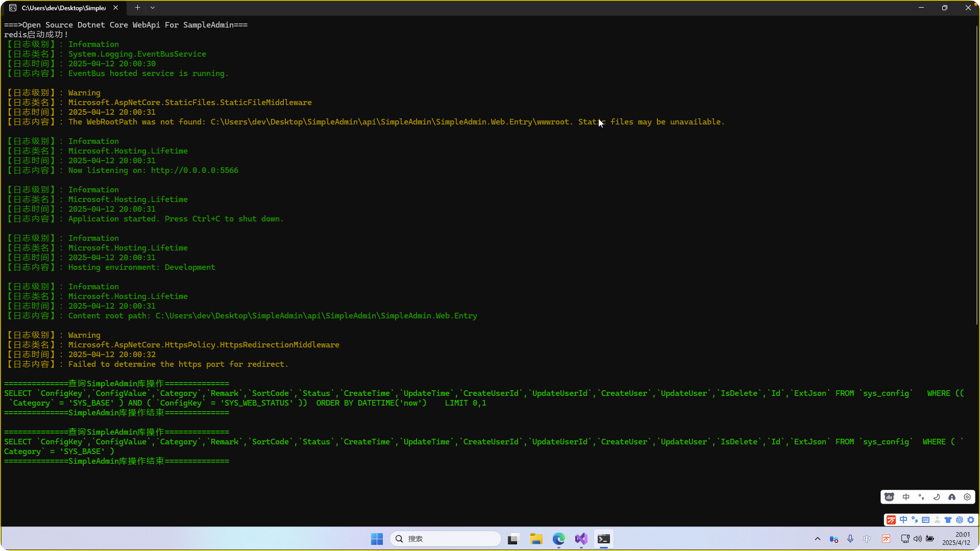Screen dimensions: 980x551
Task: Open the Windows Start menu
Action: 377,539
